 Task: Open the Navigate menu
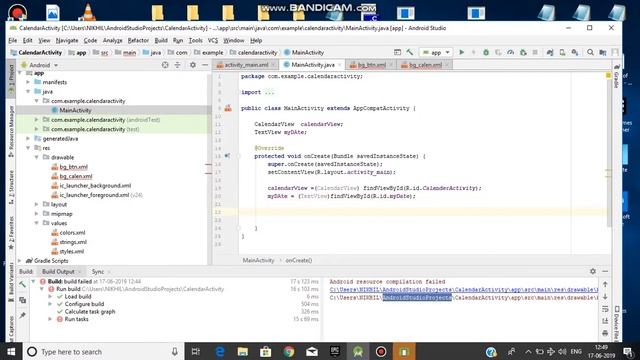coord(67,40)
